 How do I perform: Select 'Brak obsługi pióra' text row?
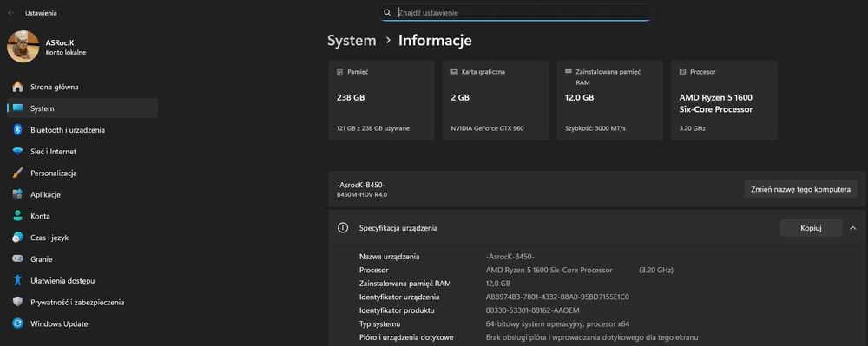click(x=592, y=337)
